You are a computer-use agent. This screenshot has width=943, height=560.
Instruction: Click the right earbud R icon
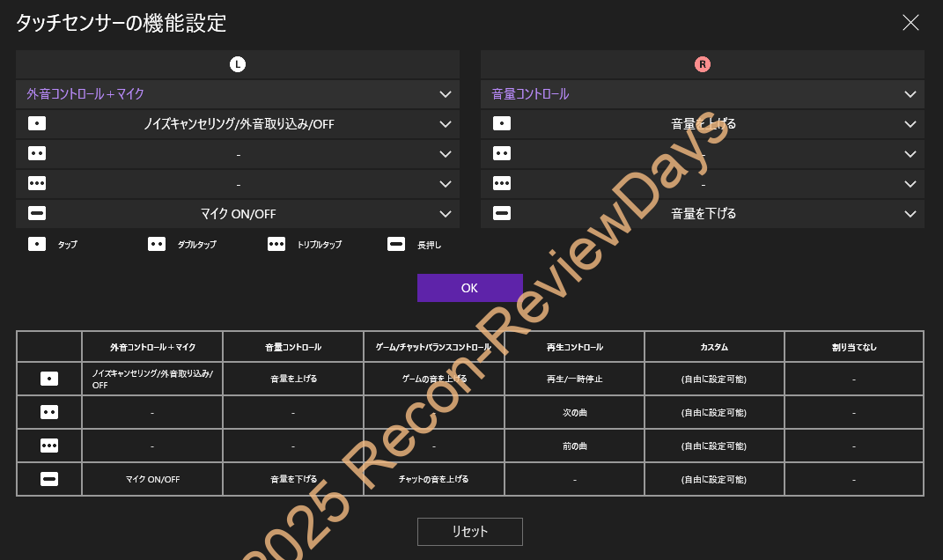(x=702, y=64)
